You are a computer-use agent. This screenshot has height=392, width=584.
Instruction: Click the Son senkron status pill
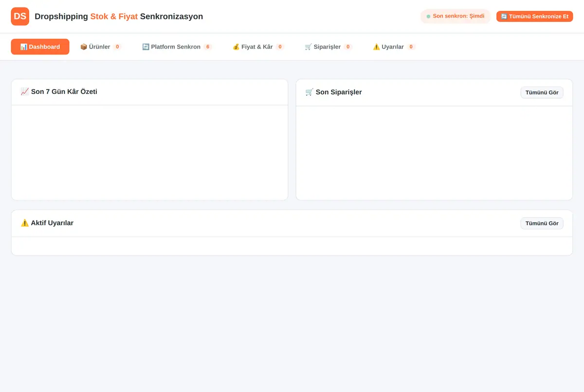pyautogui.click(x=456, y=16)
